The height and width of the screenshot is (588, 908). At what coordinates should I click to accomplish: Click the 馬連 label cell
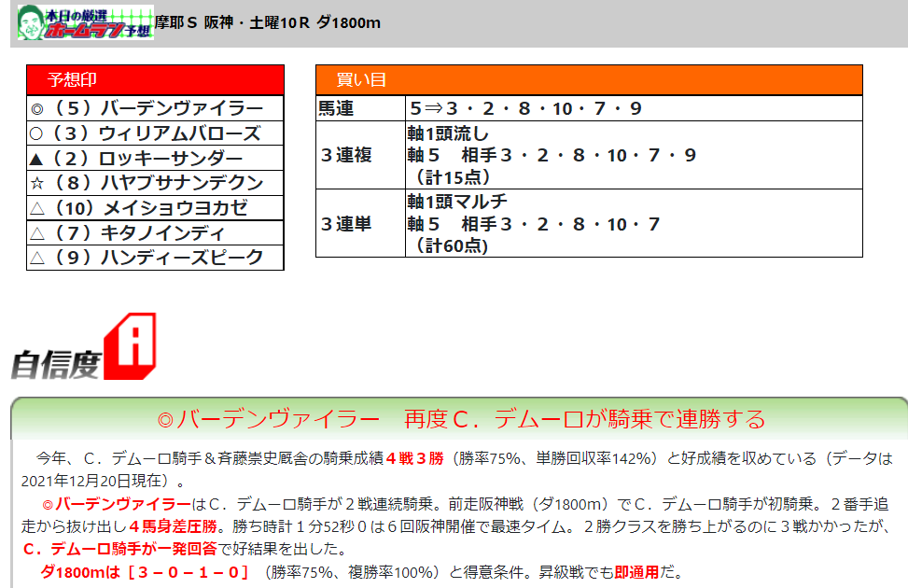point(360,108)
